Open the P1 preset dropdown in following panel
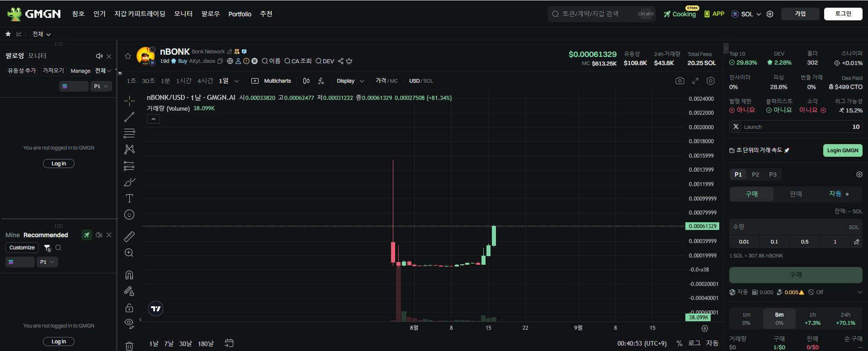The image size is (868, 351). pos(101,86)
